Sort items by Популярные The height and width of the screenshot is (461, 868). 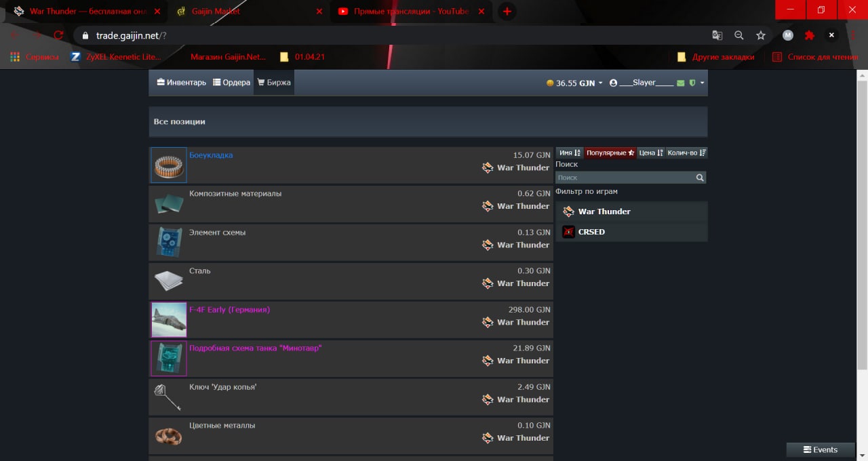[610, 153]
